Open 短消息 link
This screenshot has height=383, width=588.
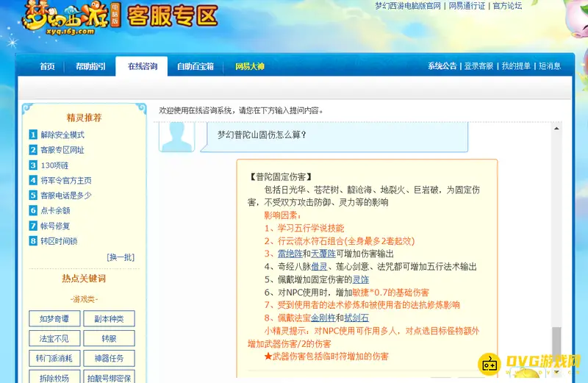pos(550,66)
